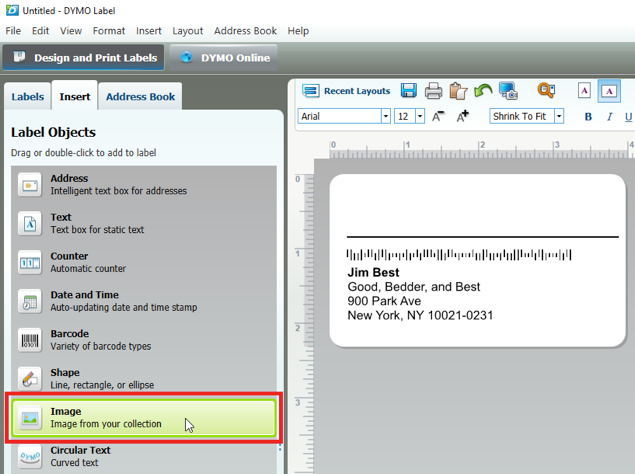Click the Save icon in the toolbar
Screen dimensions: 635x474
point(409,91)
